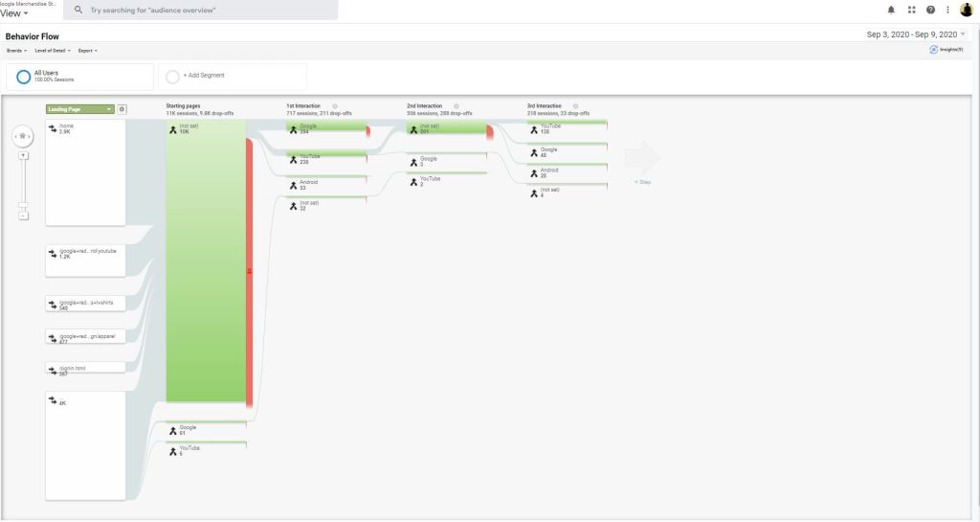Viewport: 980px width, 522px height.
Task: Click the home button on the pan control
Action: click(x=23, y=137)
